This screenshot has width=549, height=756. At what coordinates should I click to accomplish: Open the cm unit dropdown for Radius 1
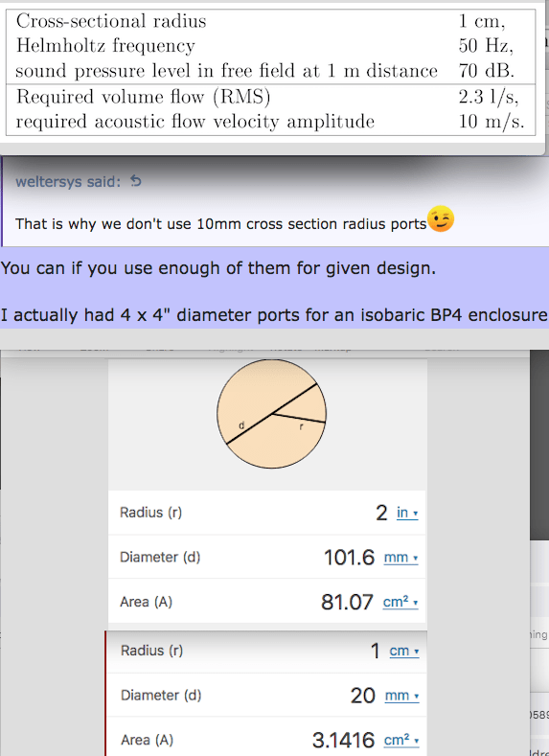pos(404,651)
